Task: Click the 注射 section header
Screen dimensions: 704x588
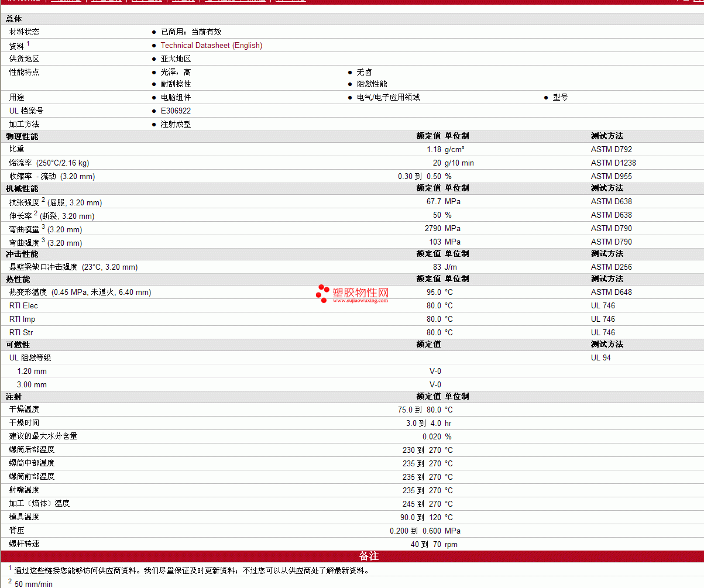Action: (14, 397)
